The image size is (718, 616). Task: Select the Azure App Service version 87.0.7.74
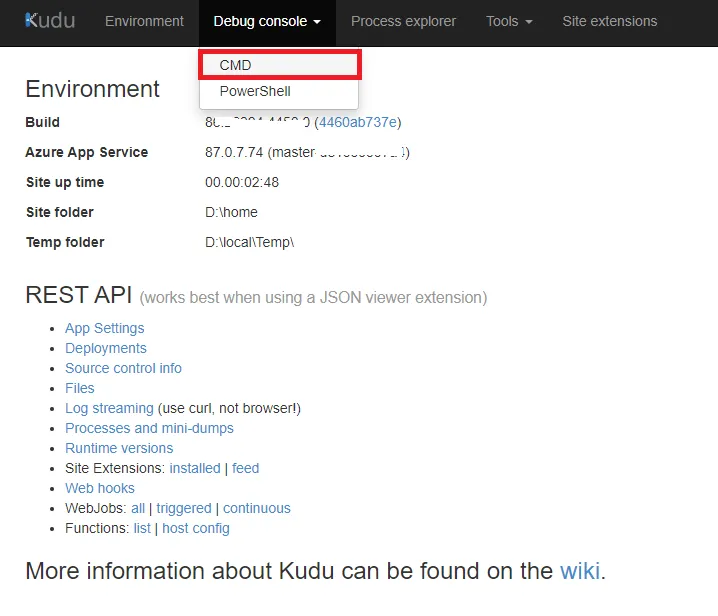[234, 152]
